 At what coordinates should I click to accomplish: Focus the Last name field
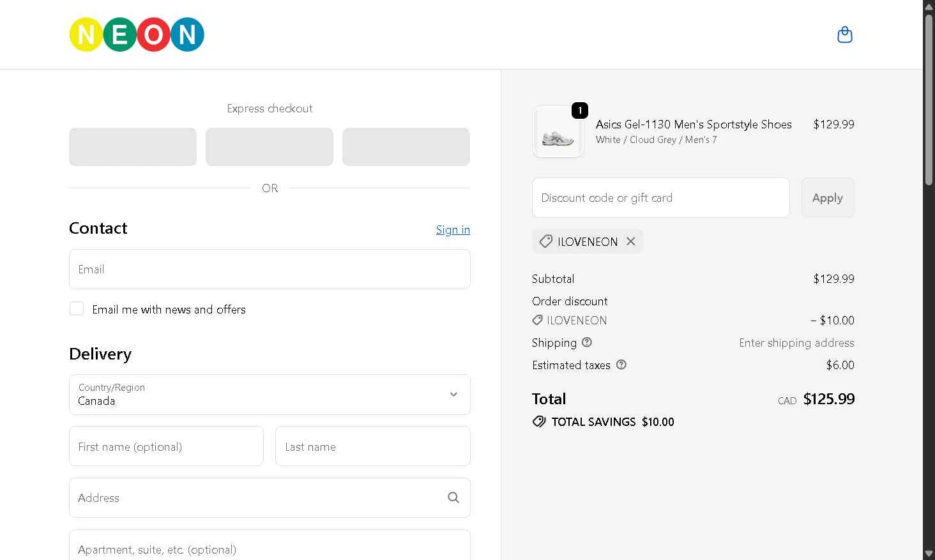tap(373, 446)
